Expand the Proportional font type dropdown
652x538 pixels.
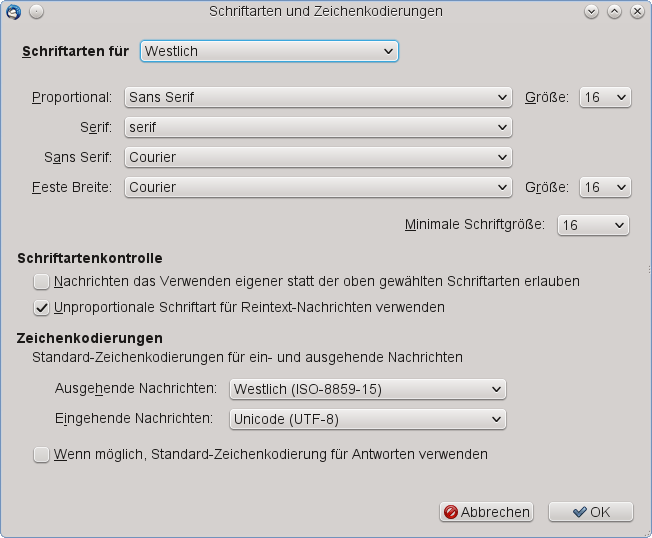(x=318, y=97)
